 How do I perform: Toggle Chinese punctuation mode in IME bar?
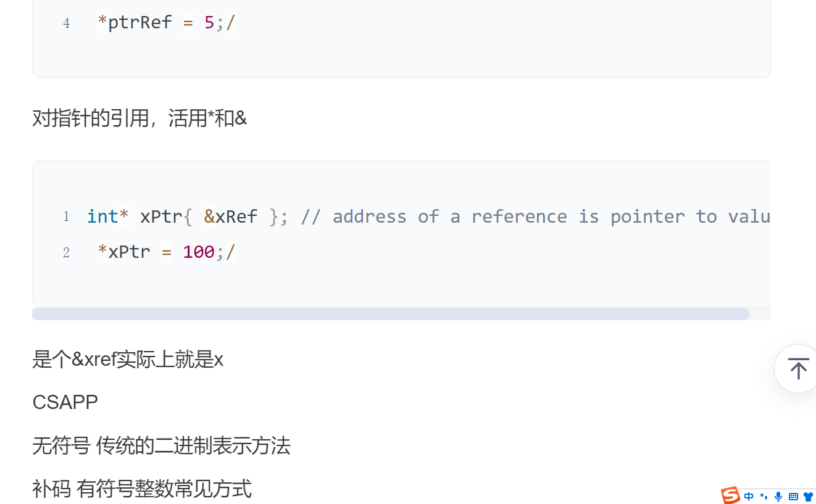764,496
